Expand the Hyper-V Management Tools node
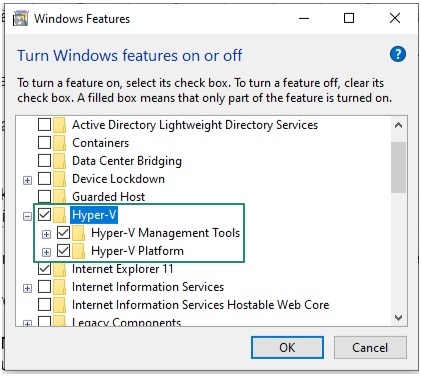Viewport: 421px width, 376px height. 46,234
